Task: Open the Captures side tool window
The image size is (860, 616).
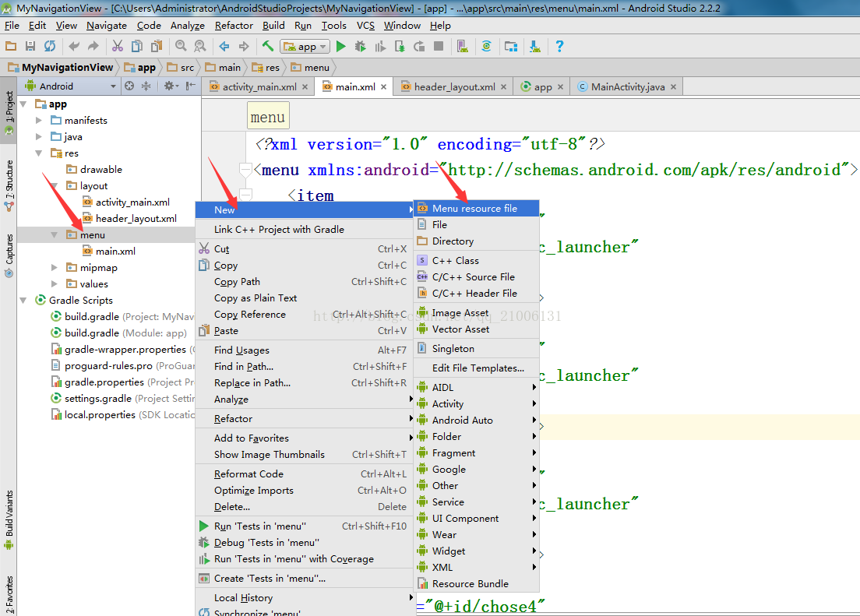Action: coord(9,255)
